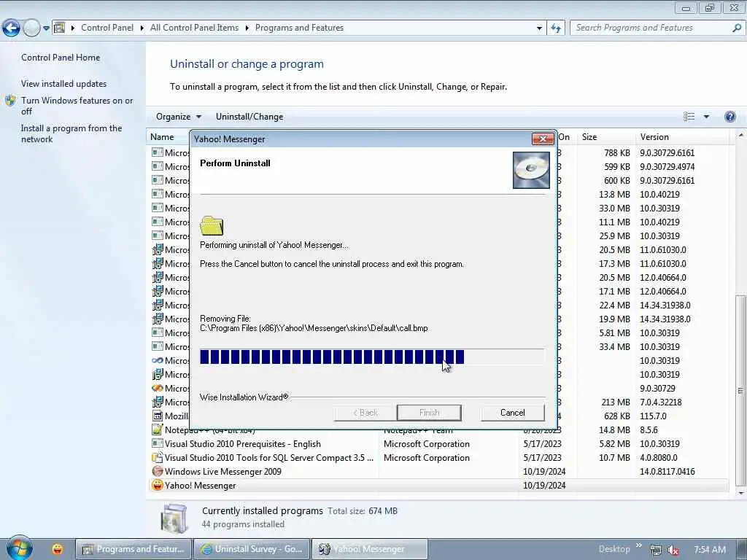Expand the address bar history dropdown
747x560 pixels.
539,28
